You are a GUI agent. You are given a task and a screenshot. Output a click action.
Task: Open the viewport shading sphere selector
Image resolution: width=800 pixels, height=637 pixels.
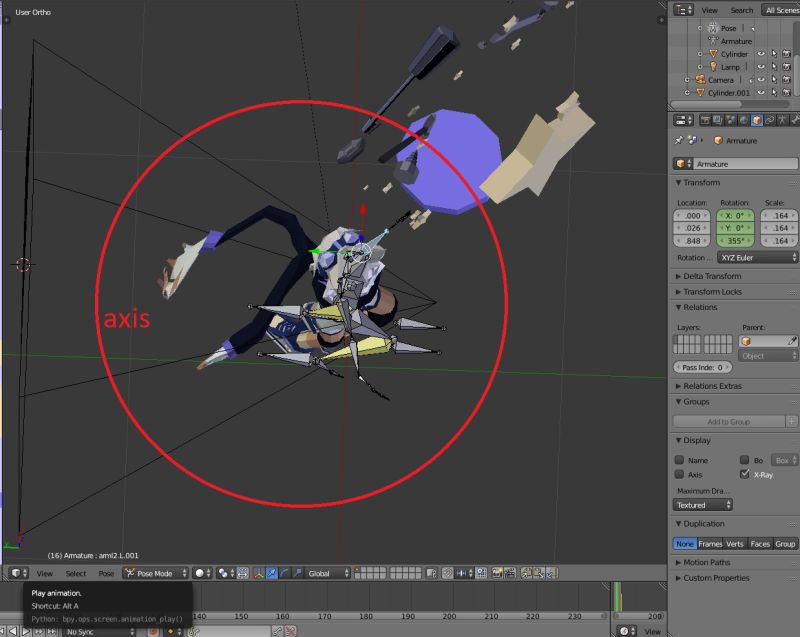tap(203, 573)
